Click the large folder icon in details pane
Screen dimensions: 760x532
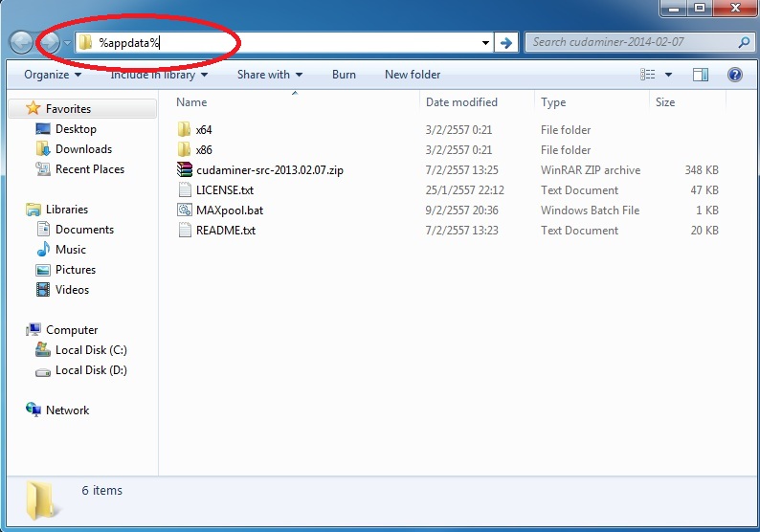coord(43,500)
